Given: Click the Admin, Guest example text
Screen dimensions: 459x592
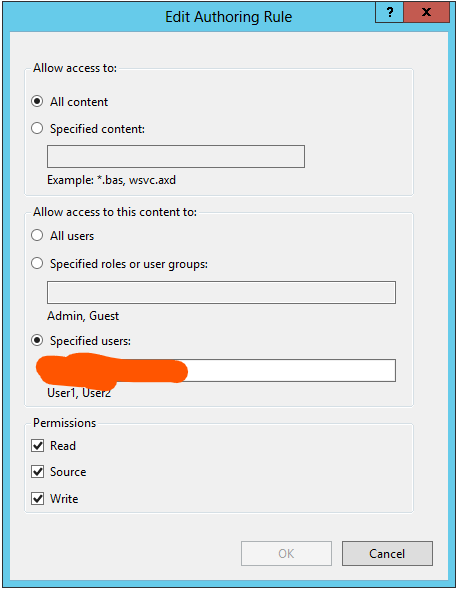Looking at the screenshot, I should [x=83, y=316].
